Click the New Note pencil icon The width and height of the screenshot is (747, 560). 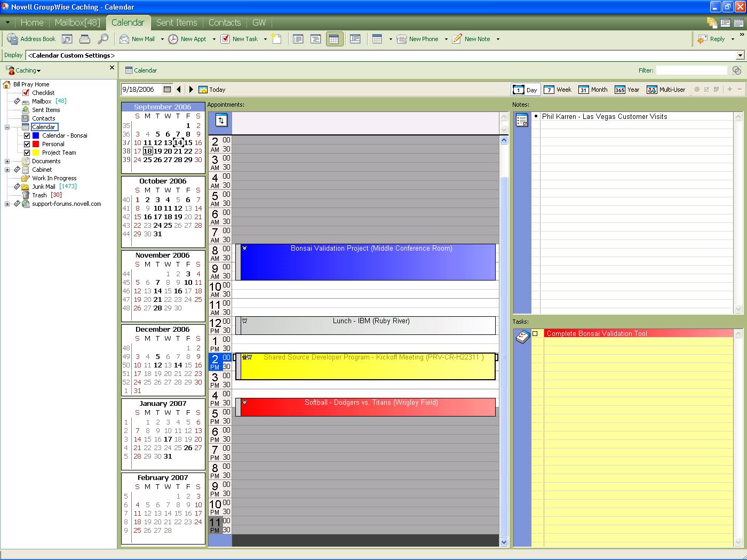pos(457,39)
